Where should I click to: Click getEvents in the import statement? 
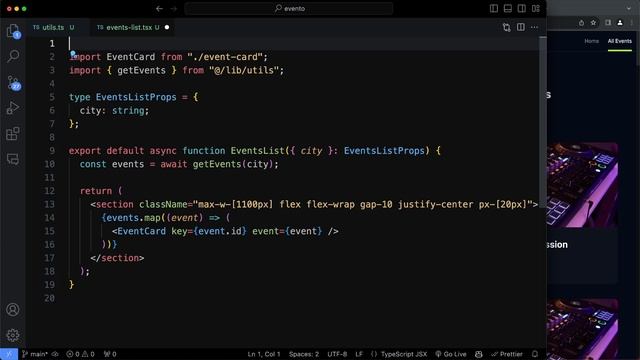(141, 70)
